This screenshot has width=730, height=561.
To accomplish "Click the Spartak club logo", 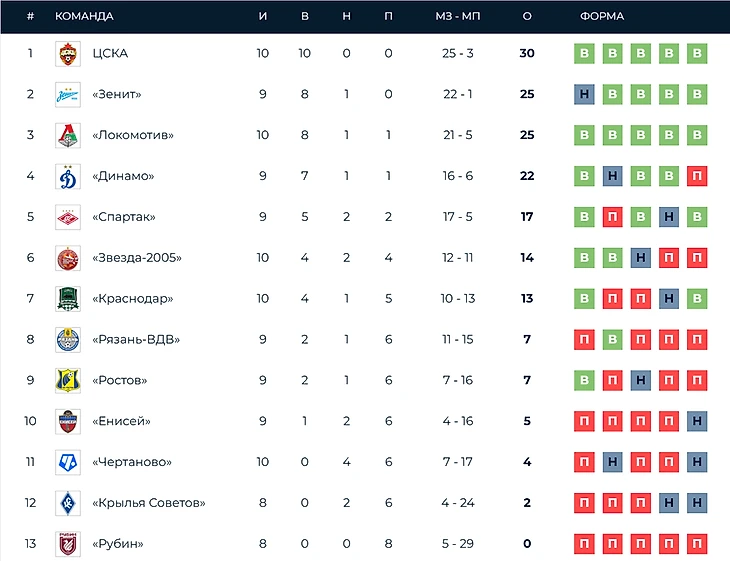I will [68, 217].
